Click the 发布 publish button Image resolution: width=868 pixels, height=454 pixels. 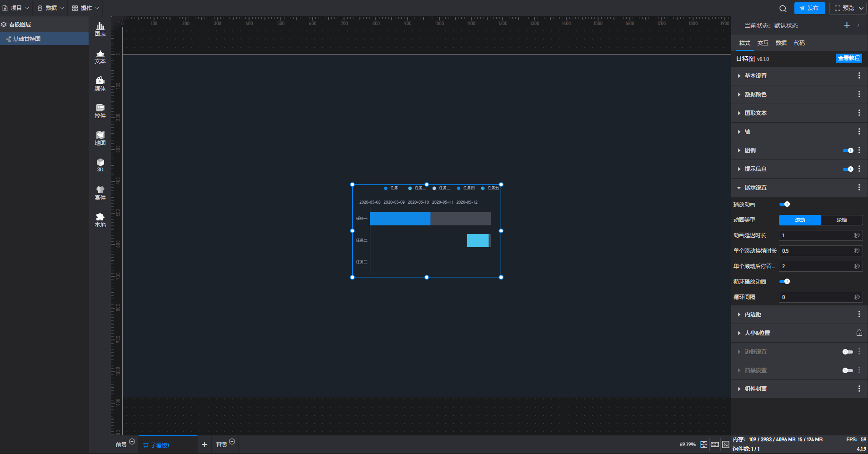(809, 8)
